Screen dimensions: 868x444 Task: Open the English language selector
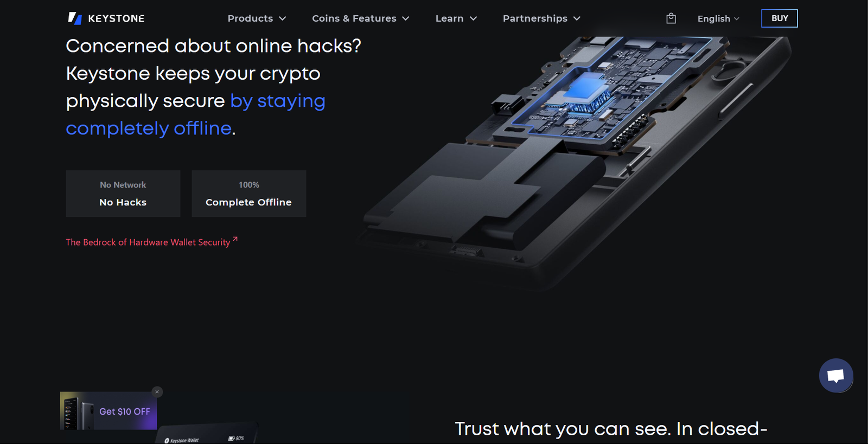[718, 18]
